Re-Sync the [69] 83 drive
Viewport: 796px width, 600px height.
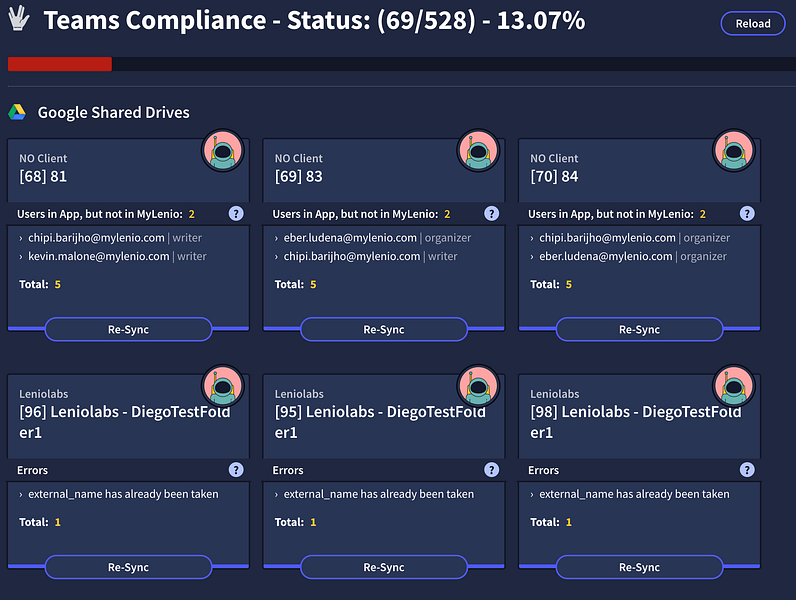(384, 329)
